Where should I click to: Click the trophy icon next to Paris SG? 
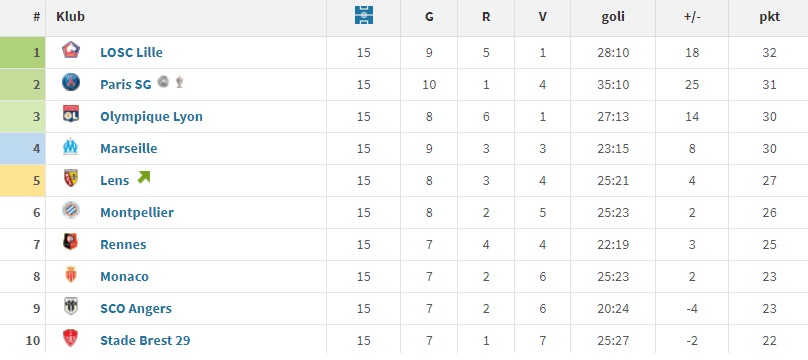(x=179, y=82)
